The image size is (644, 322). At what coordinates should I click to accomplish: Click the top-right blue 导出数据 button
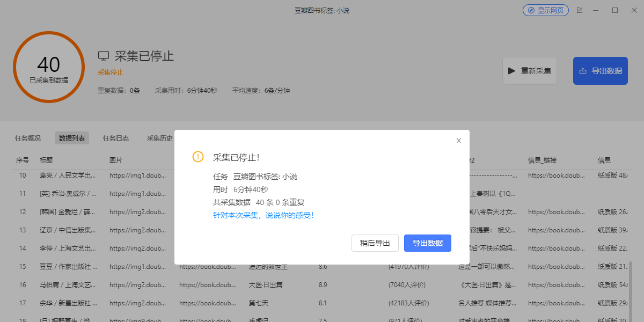click(601, 71)
